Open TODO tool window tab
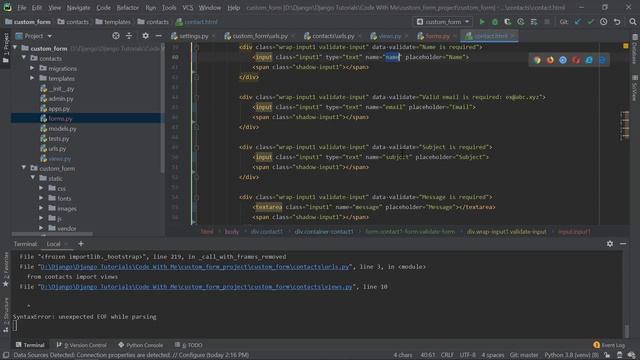 (x=189, y=345)
